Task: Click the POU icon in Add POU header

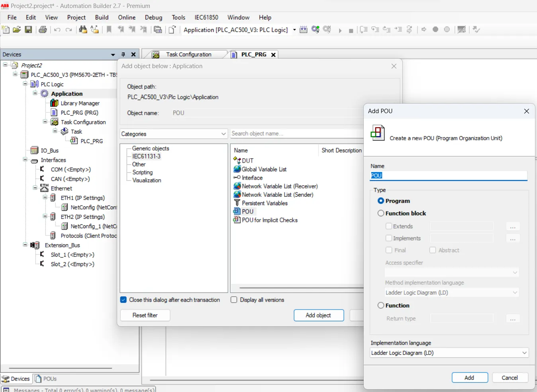Action: tap(377, 133)
